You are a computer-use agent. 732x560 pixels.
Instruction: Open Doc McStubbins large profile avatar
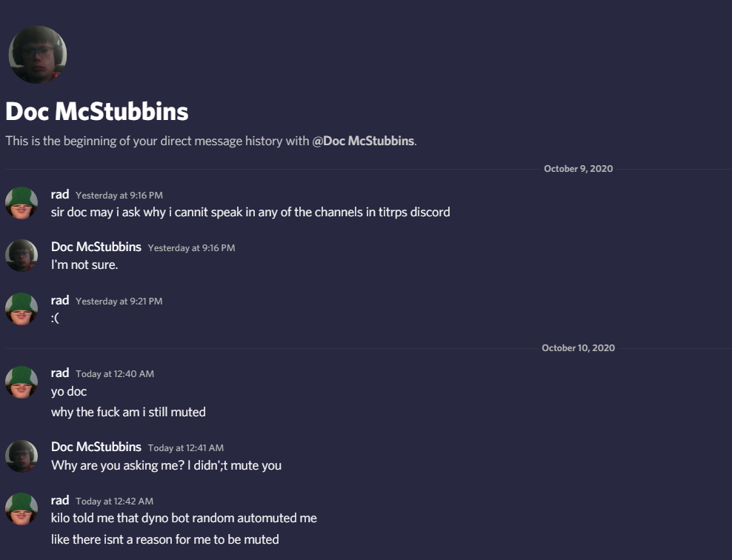point(37,55)
